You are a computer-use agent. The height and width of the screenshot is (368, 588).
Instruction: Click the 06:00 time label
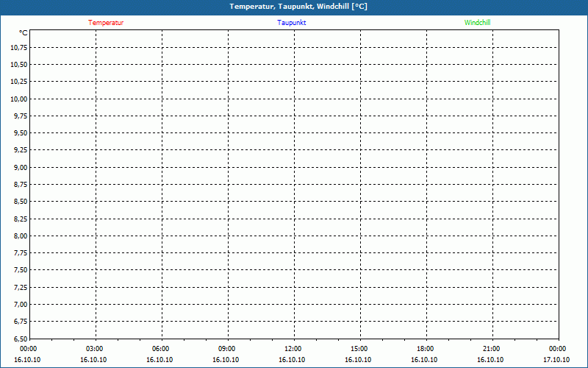coord(160,349)
